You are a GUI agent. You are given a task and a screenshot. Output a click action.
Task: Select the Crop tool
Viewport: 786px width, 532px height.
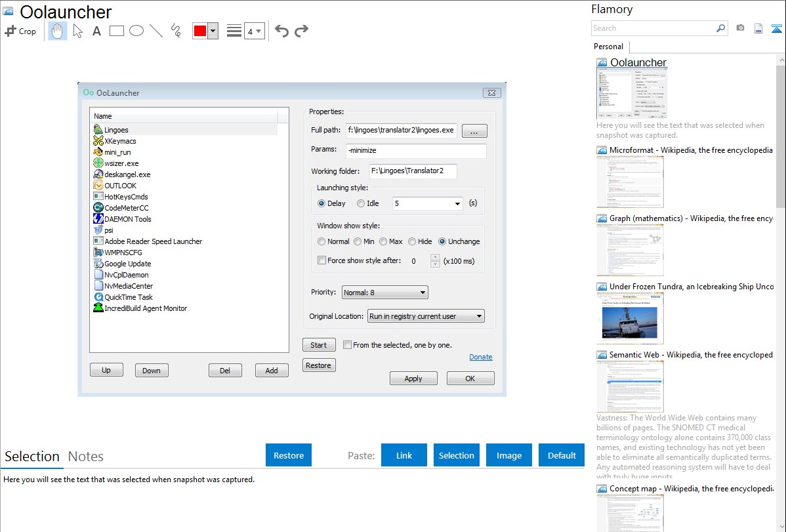20,31
